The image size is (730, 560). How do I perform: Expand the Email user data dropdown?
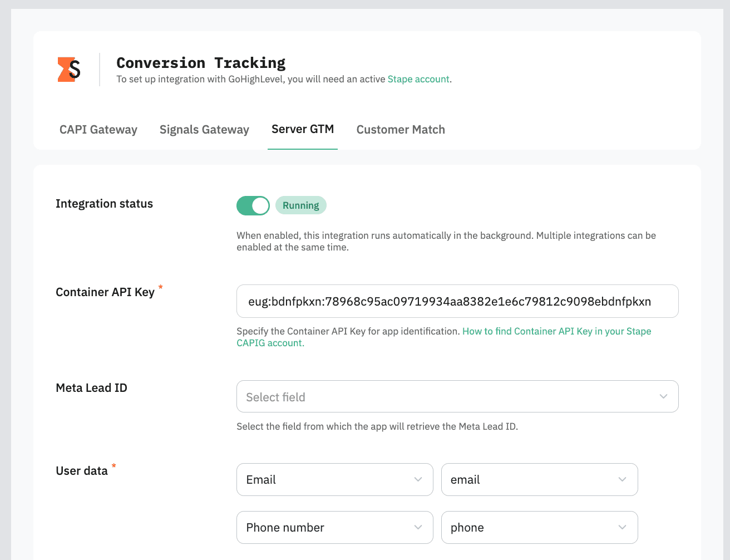[334, 479]
